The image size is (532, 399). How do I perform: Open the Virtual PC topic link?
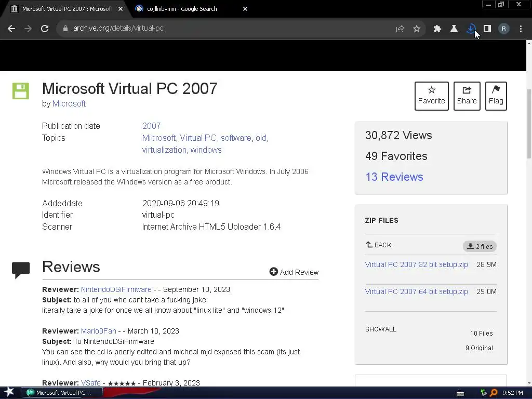pos(198,138)
